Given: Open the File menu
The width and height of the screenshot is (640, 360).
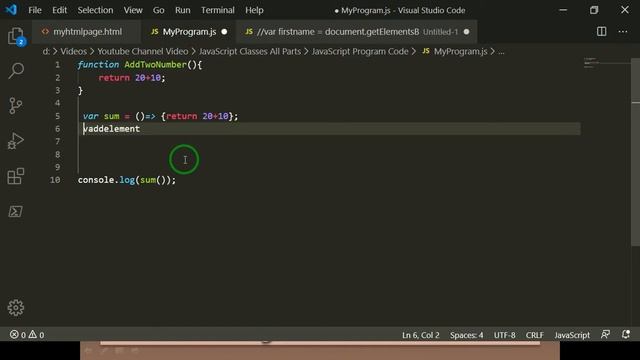Looking at the screenshot, I should (35, 10).
